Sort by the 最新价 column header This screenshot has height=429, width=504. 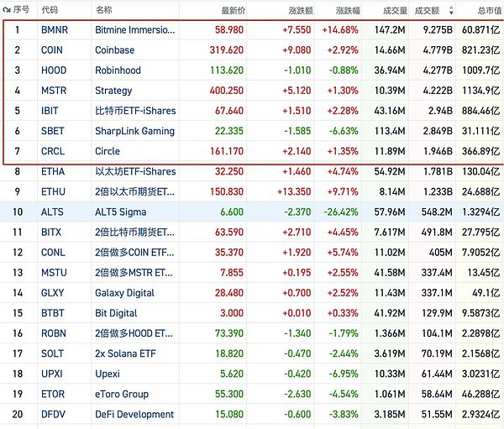point(232,11)
